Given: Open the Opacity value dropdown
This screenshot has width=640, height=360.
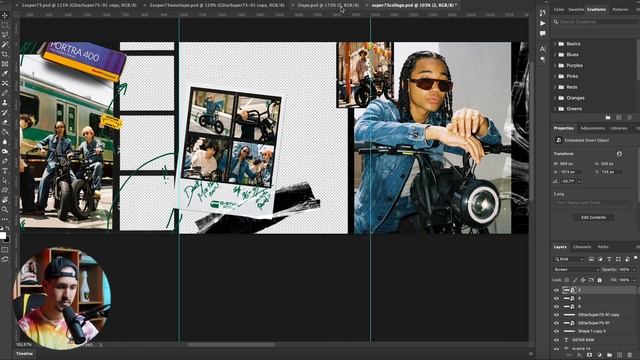Looking at the screenshot, I should (634, 269).
